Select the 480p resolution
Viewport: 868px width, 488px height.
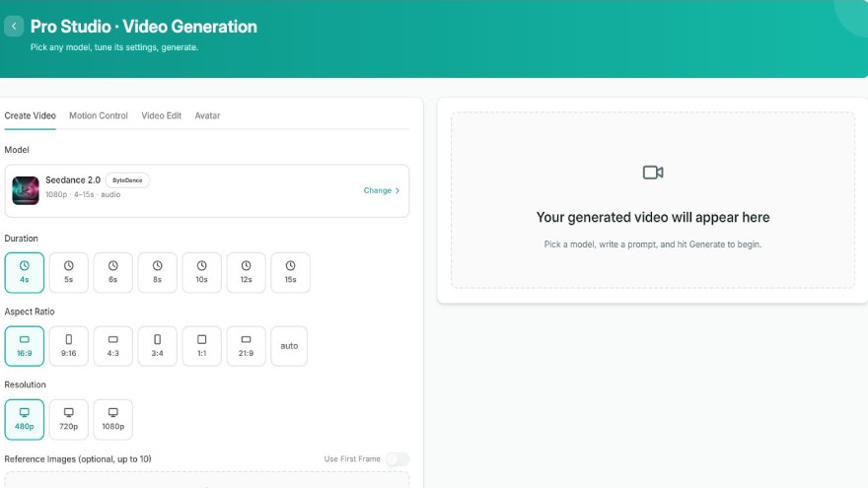[x=25, y=419]
